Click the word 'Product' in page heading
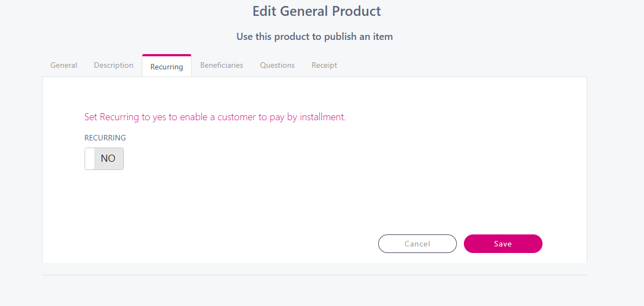Screen dimensions: 644x306 pyautogui.click(x=356, y=11)
